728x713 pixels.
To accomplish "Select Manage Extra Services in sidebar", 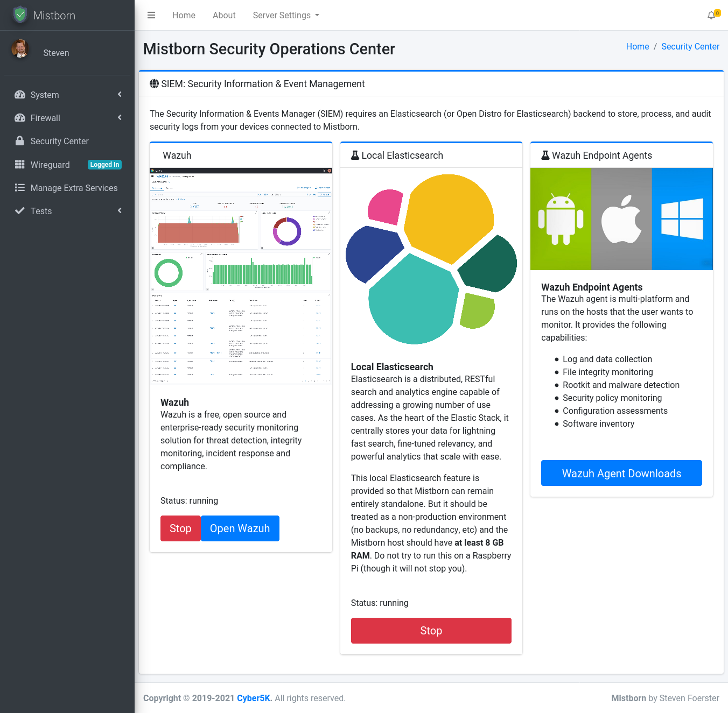I will [x=67, y=188].
